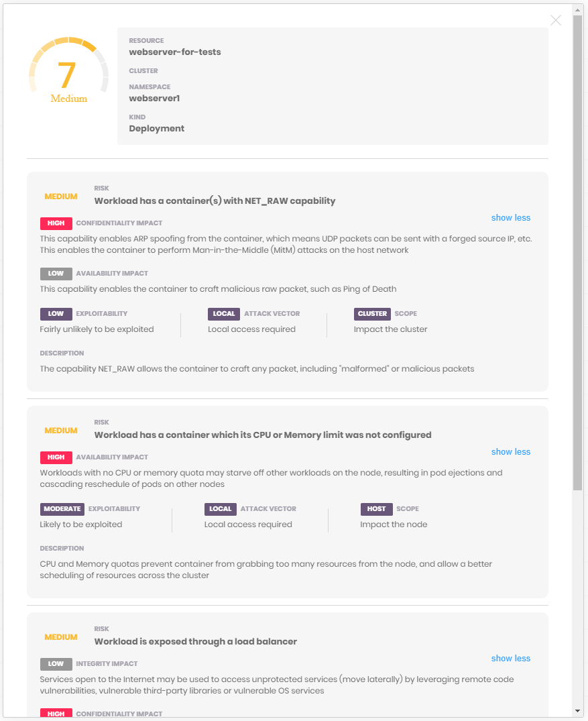Click the scrollbar down arrow
Screen dimensions: 588x721
click(x=578, y=711)
